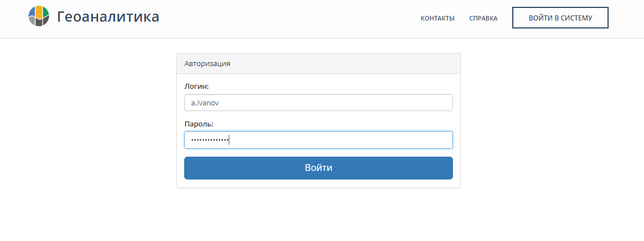Viewport: 644px width, 241px height.
Task: Click the blue segment of the logo
Action: [32, 12]
